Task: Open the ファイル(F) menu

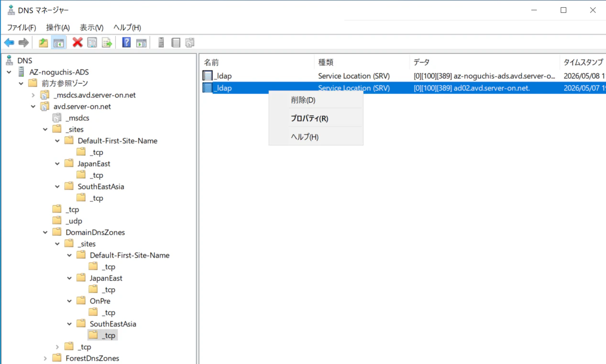Action: [x=22, y=28]
